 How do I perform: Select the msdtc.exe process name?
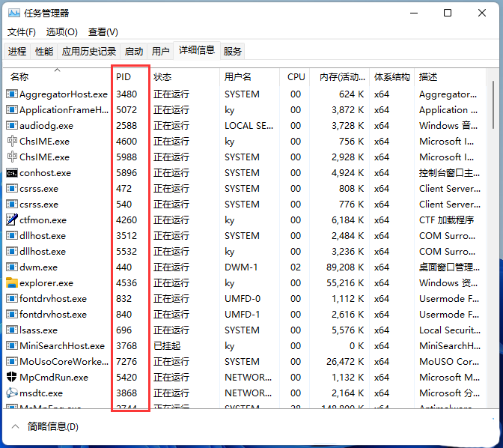(x=41, y=393)
